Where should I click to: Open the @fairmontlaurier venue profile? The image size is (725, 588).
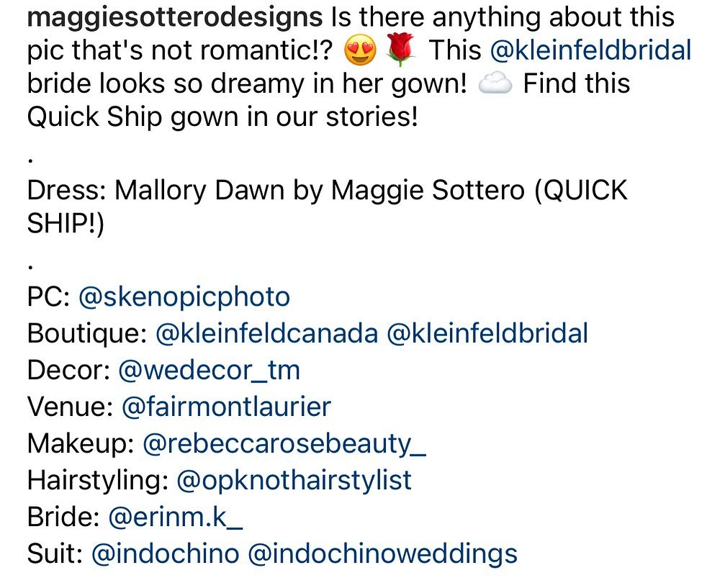[x=227, y=407]
